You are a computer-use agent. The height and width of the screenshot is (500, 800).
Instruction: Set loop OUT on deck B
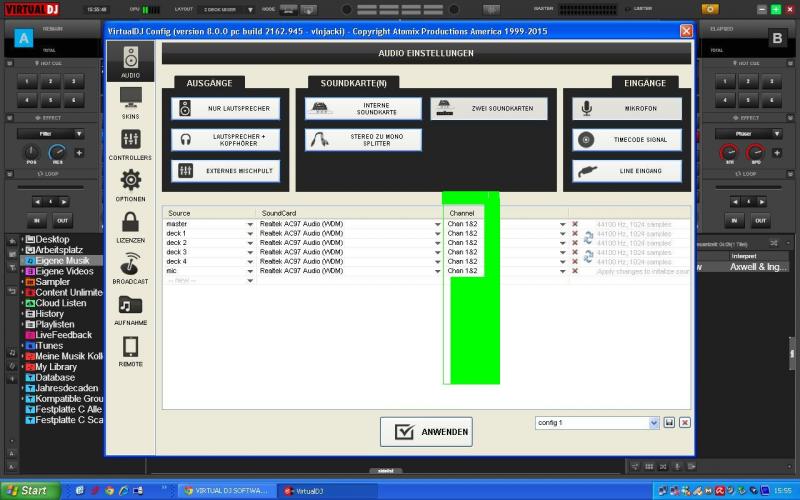point(760,220)
